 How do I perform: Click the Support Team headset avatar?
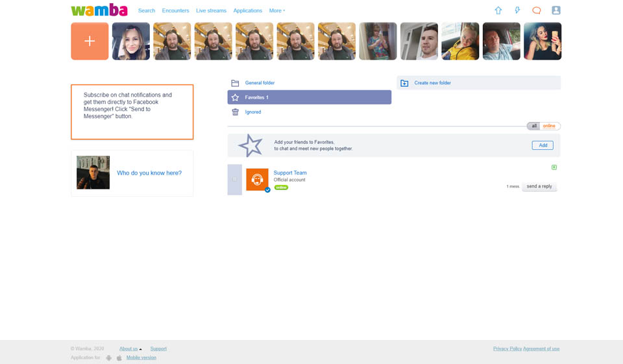coord(257,180)
